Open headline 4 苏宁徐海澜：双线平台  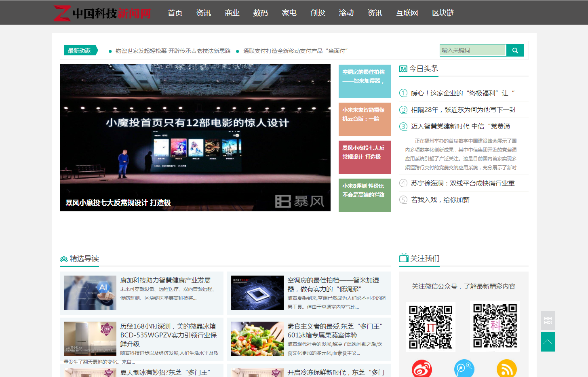pos(463,183)
